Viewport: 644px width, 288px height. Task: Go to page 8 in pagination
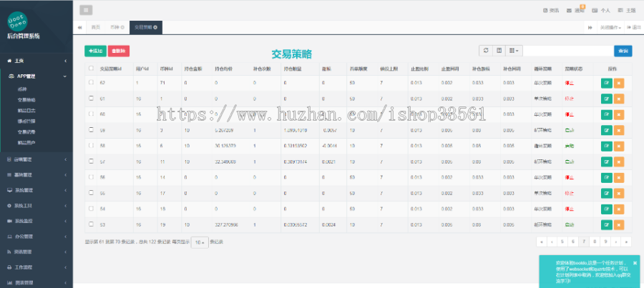[x=595, y=242]
